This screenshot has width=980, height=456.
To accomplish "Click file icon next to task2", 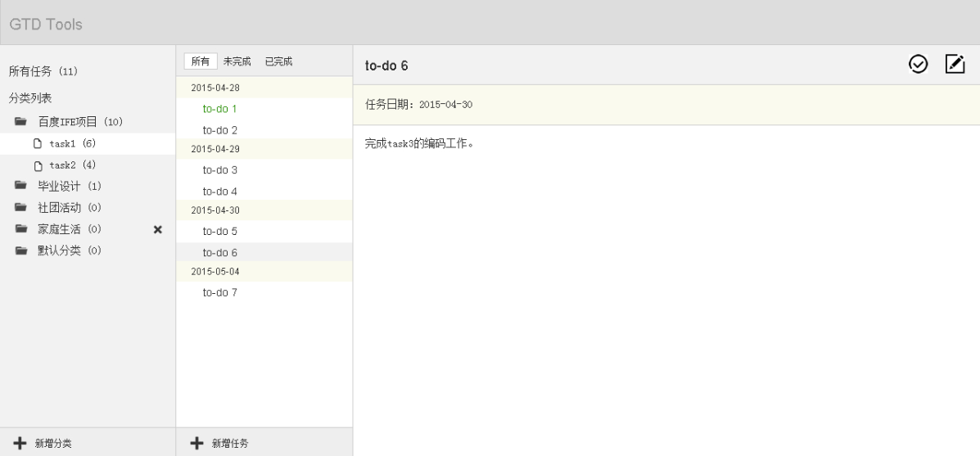I will point(38,165).
